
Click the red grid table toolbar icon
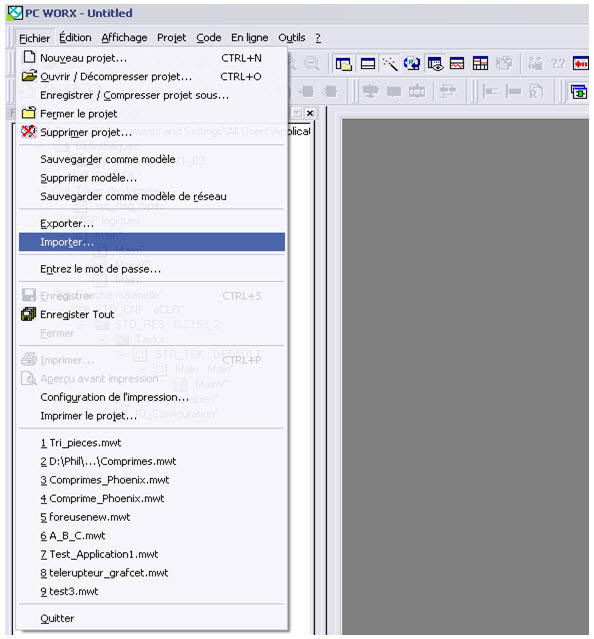coord(480,64)
